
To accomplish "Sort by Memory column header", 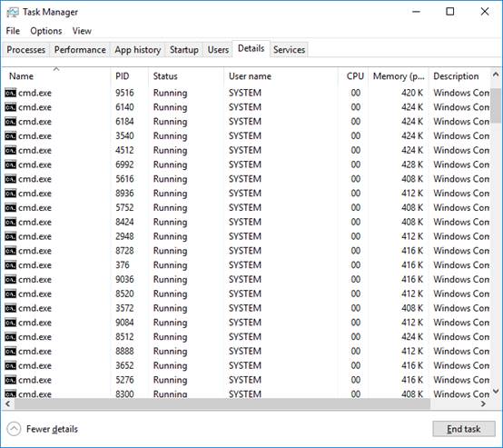I will [399, 76].
